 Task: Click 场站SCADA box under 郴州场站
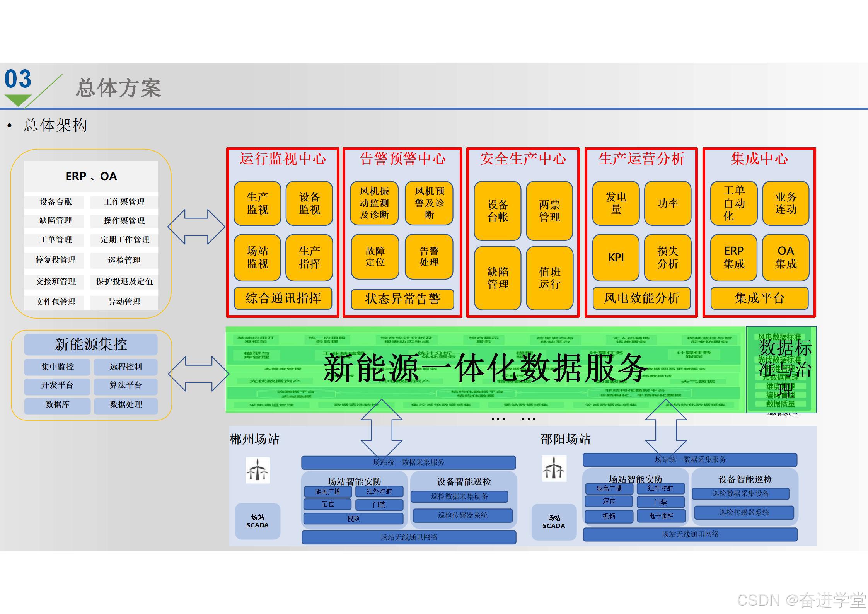click(x=258, y=521)
